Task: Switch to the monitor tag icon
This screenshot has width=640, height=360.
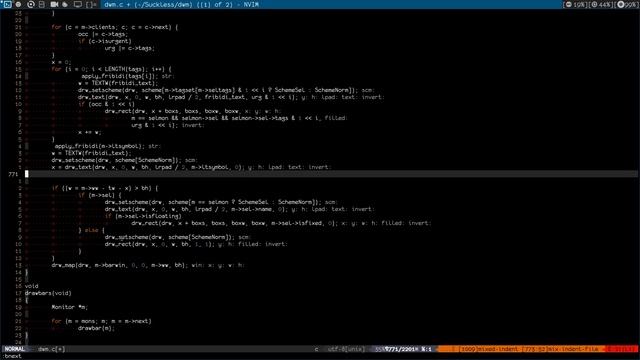Action: pyautogui.click(x=78, y=4)
